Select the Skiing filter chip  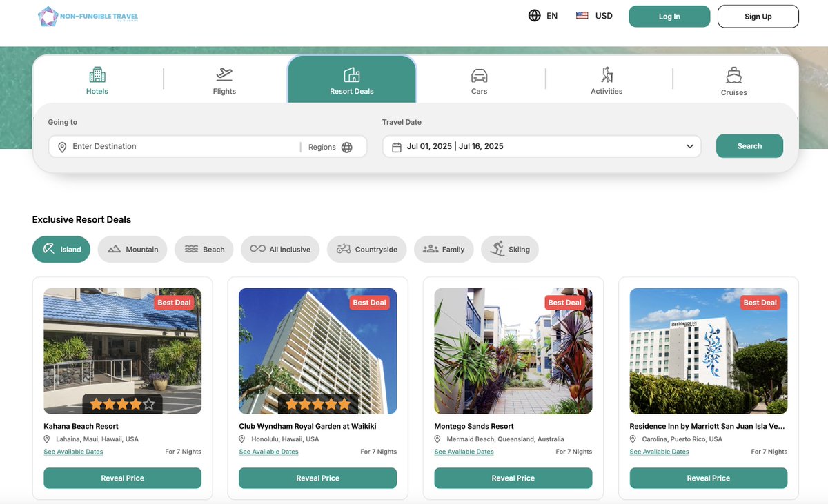(x=510, y=250)
